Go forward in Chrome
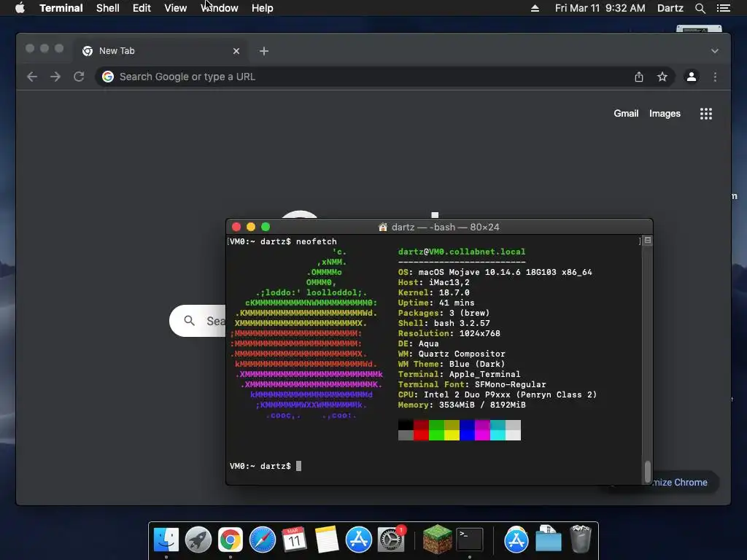 tap(55, 77)
